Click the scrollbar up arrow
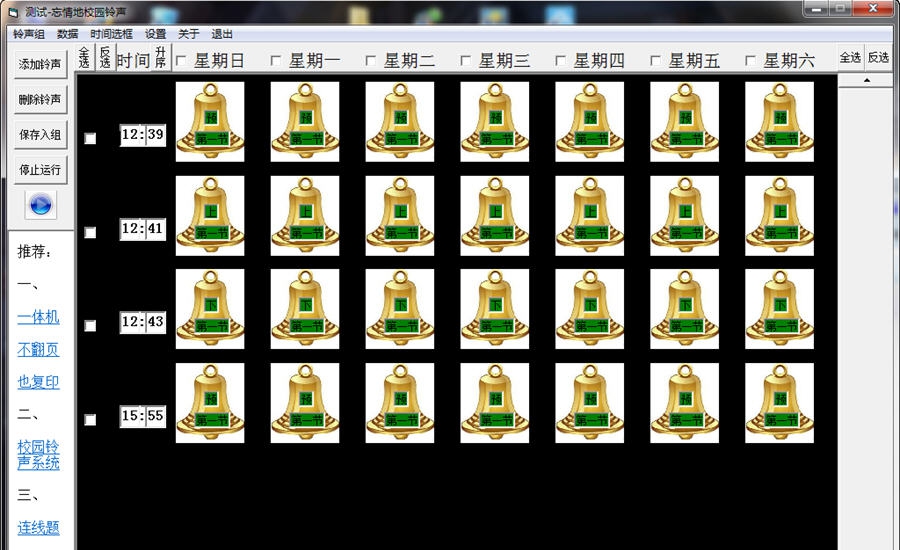 tap(867, 80)
